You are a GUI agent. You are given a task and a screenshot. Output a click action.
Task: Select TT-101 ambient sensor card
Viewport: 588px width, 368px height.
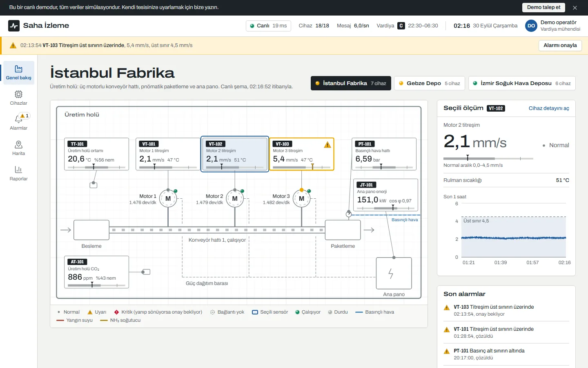pyautogui.click(x=97, y=154)
